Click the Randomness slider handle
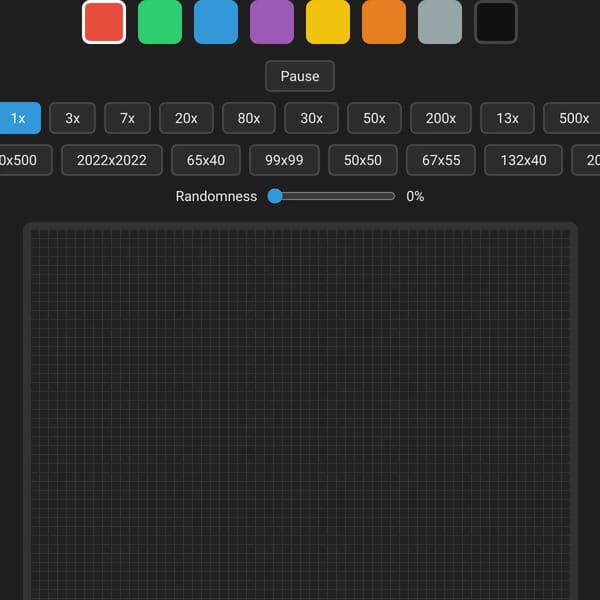This screenshot has height=600, width=600. pyautogui.click(x=275, y=196)
